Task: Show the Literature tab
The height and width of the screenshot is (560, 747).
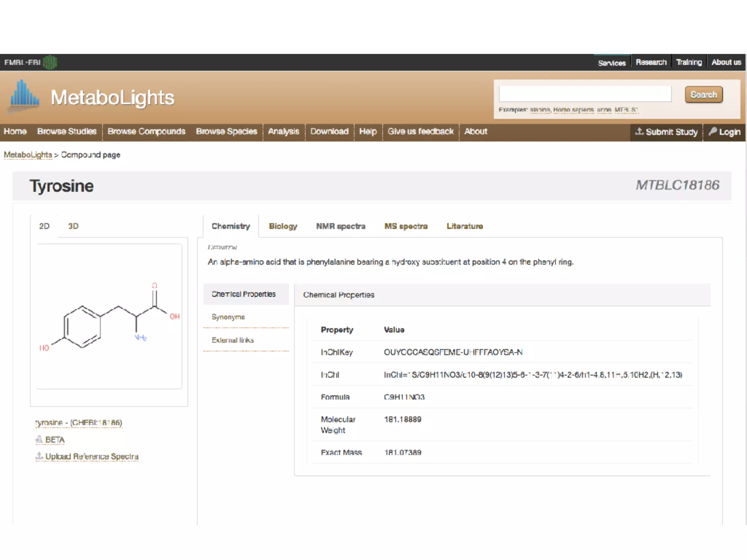Action: coord(464,226)
